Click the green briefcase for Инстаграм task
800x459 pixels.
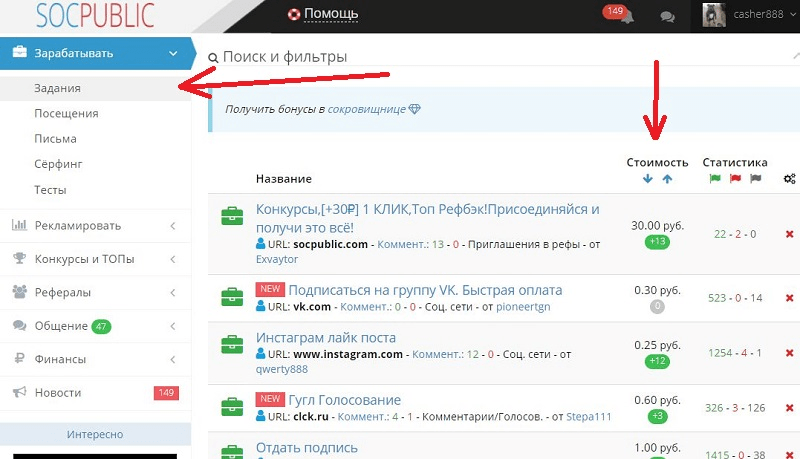[x=232, y=344]
